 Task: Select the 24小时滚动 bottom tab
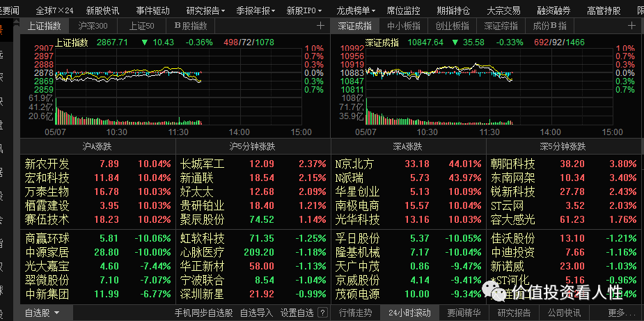pos(410,313)
